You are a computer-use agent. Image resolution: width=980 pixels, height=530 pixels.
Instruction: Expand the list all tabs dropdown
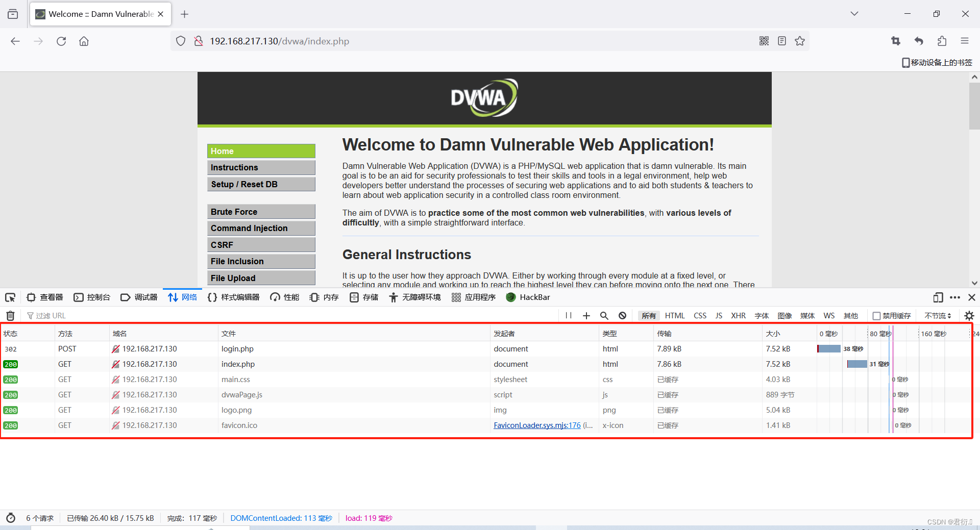(854, 14)
